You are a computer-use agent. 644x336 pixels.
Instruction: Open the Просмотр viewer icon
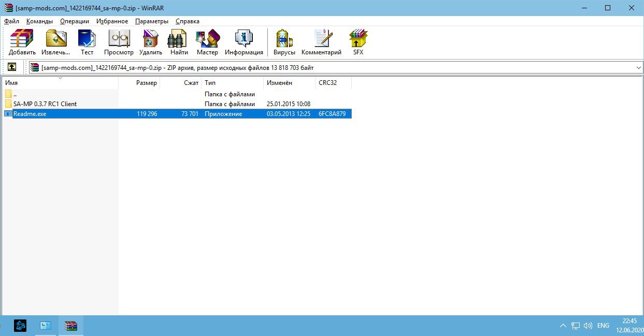coord(119,39)
